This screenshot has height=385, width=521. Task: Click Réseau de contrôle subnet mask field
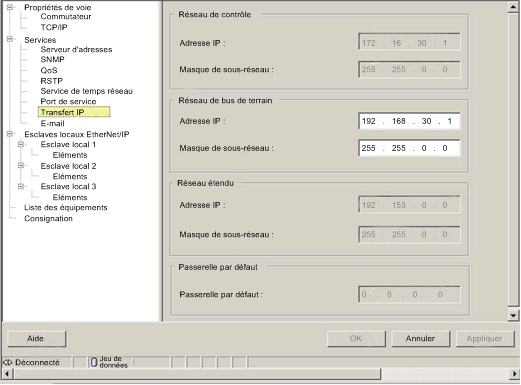point(409,69)
